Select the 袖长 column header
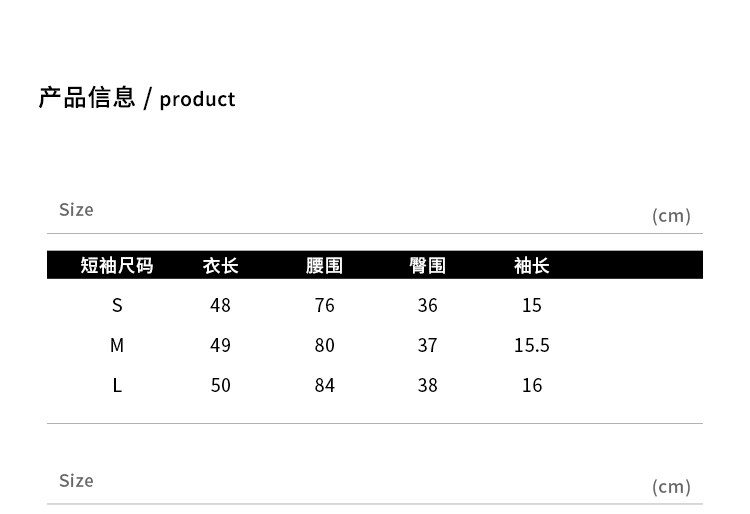Viewport: 750px width, 514px height. pyautogui.click(x=532, y=265)
